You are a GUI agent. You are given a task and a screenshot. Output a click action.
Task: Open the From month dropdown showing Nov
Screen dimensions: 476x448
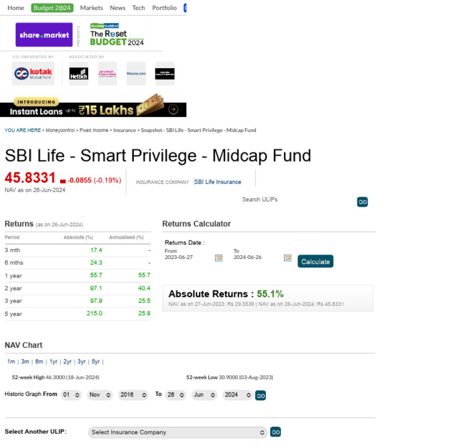pyautogui.click(x=100, y=395)
